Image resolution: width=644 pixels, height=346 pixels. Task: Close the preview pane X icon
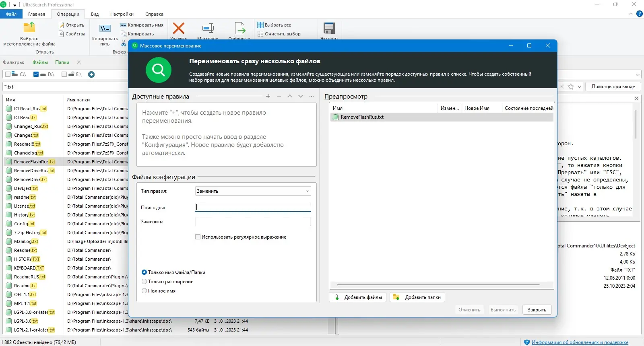pyautogui.click(x=637, y=99)
